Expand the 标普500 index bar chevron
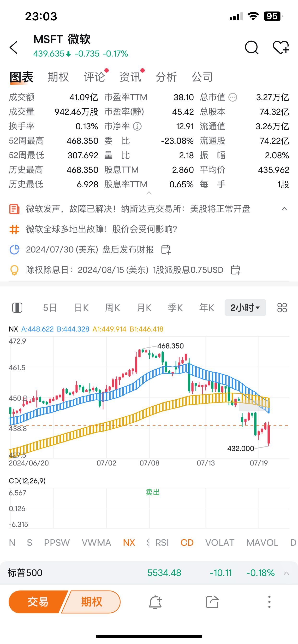 click(286, 573)
